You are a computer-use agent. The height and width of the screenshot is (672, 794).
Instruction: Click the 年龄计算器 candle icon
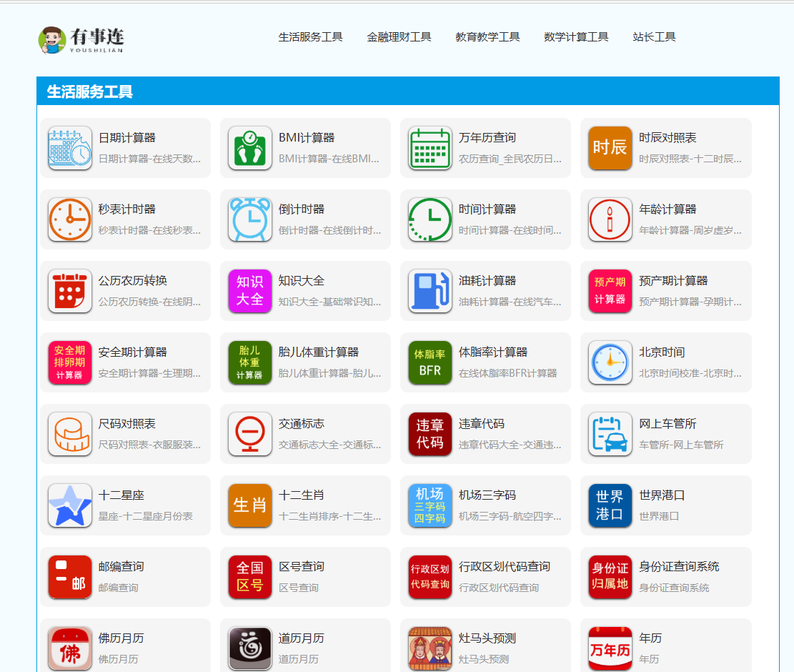[x=610, y=219]
